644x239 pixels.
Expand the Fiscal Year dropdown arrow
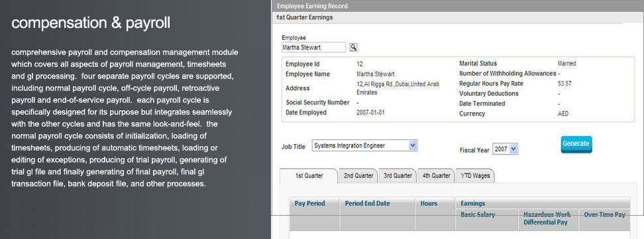click(x=513, y=149)
